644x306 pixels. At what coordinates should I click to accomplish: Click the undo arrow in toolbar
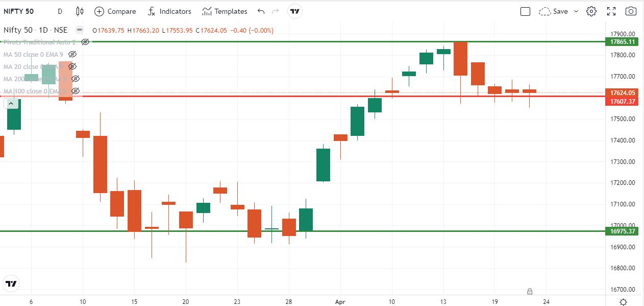coord(261,11)
